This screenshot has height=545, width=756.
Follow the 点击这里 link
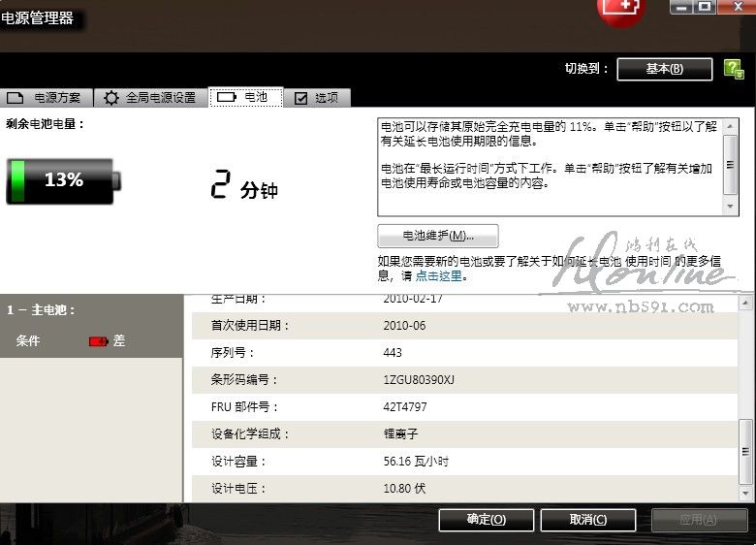[x=439, y=276]
